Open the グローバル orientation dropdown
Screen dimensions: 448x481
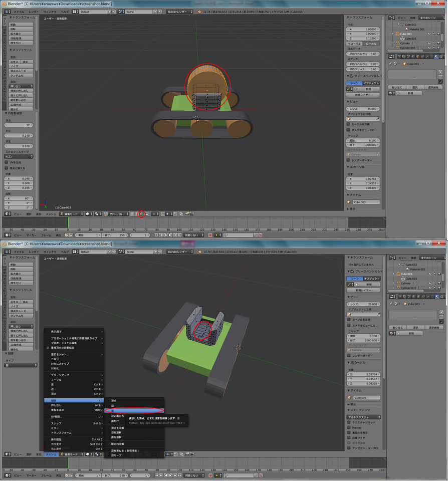pos(120,213)
